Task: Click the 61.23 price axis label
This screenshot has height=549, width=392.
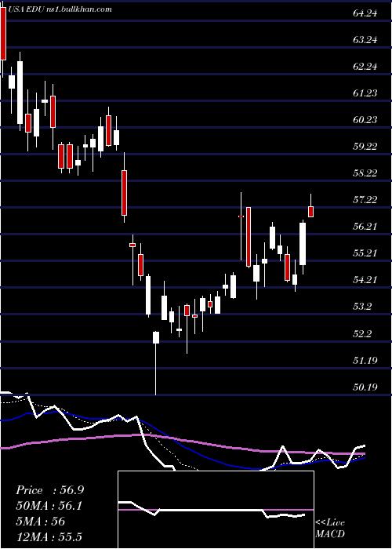Action: click(x=365, y=93)
